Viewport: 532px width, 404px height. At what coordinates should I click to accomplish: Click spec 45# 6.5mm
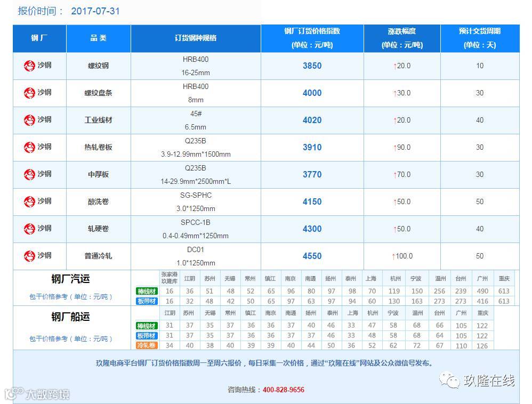pyautogui.click(x=196, y=120)
